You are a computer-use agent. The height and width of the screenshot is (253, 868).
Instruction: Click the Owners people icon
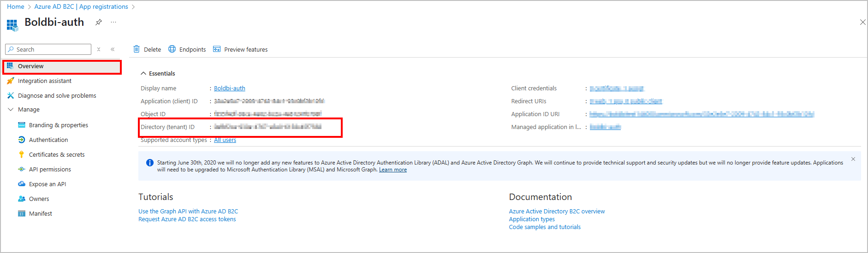[x=21, y=199]
